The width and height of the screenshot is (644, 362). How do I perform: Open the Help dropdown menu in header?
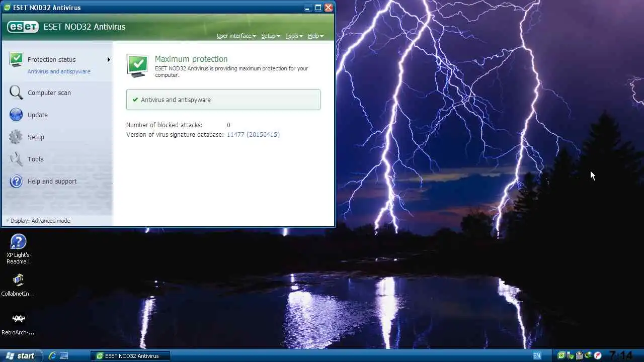(316, 36)
